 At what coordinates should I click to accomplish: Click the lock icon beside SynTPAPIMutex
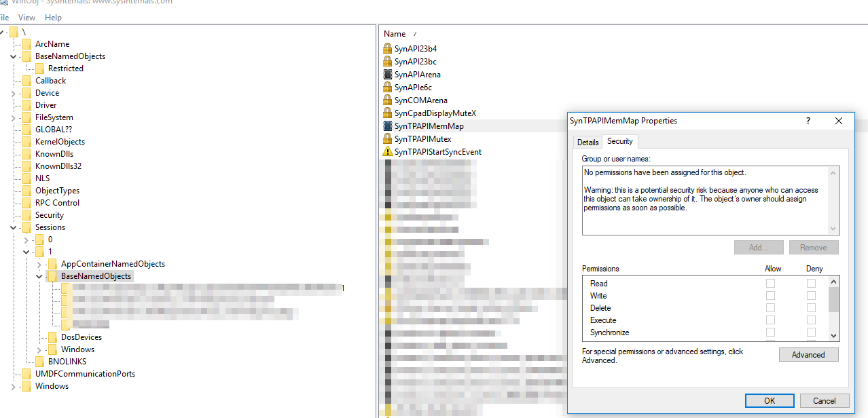point(388,139)
